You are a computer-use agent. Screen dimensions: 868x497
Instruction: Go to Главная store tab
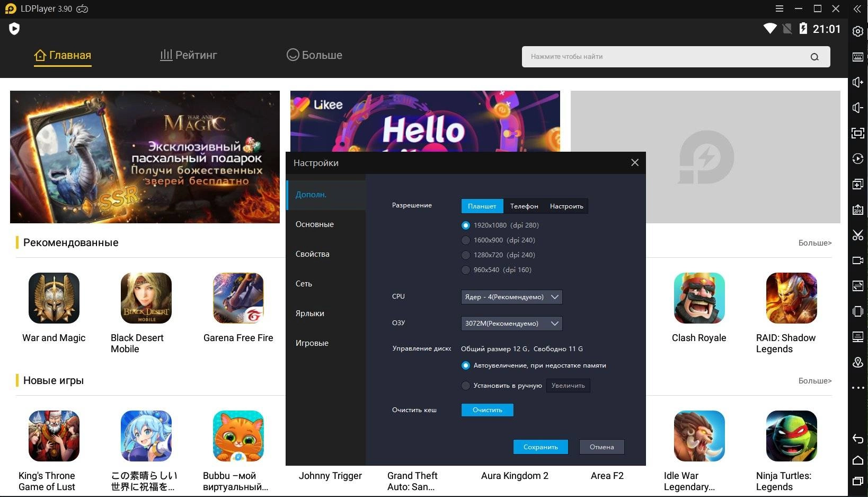[x=63, y=55]
